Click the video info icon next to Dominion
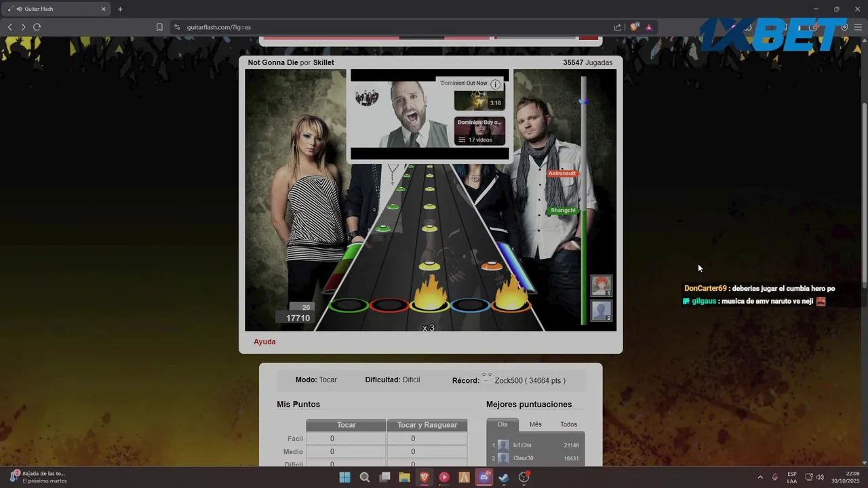Viewport: 868px width, 488px height. (496, 85)
